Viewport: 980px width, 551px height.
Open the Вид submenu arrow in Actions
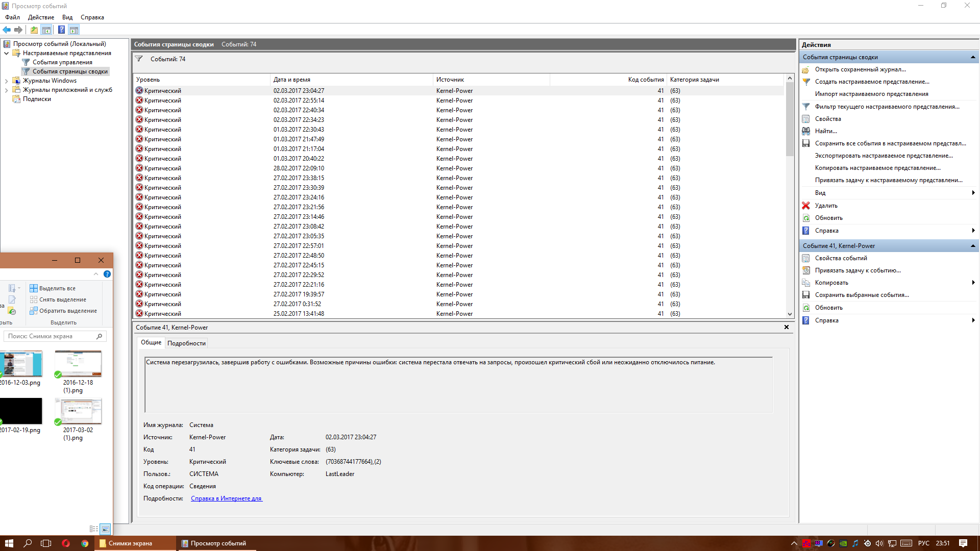[x=973, y=193]
